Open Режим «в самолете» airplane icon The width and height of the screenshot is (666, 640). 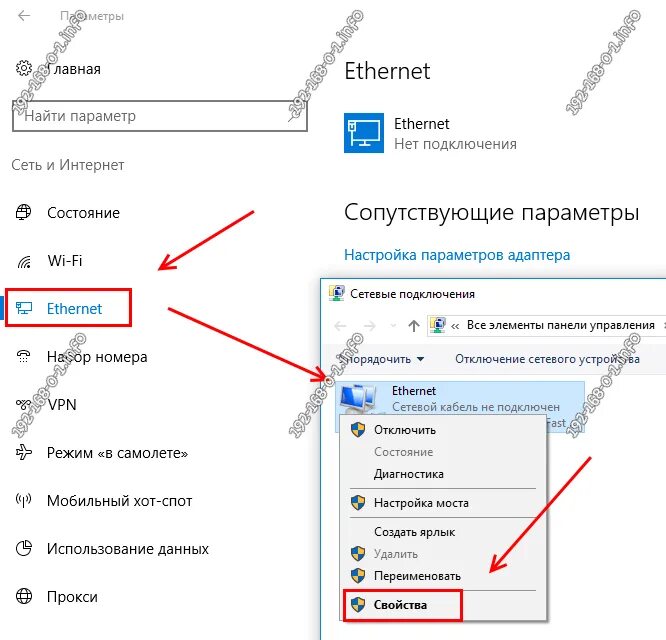click(x=23, y=453)
